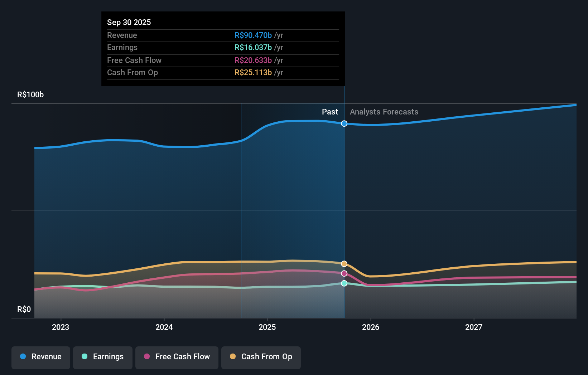The width and height of the screenshot is (588, 375).
Task: Select the teal Earnings chart marker
Action: (344, 283)
